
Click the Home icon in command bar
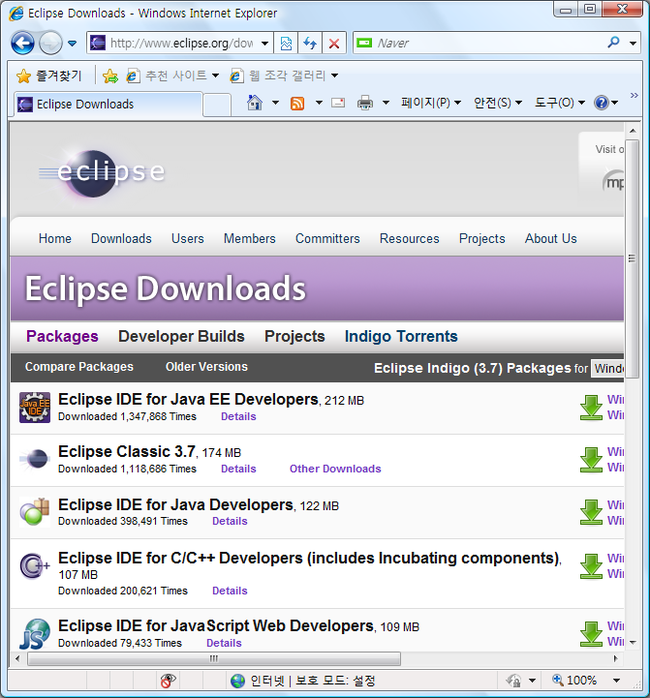(x=255, y=103)
